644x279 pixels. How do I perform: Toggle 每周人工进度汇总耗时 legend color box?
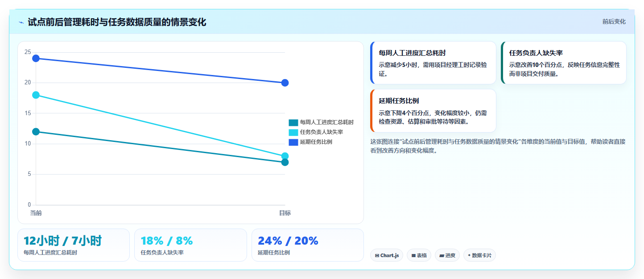pyautogui.click(x=293, y=122)
